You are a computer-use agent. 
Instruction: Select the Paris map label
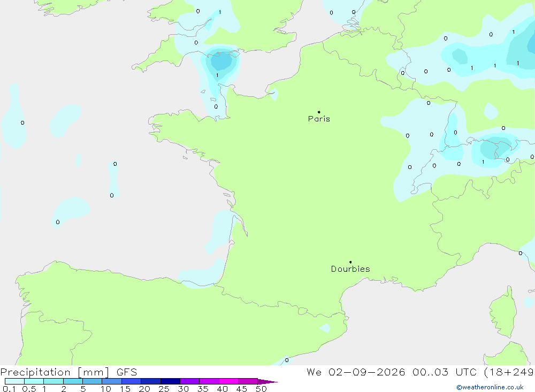(319, 119)
